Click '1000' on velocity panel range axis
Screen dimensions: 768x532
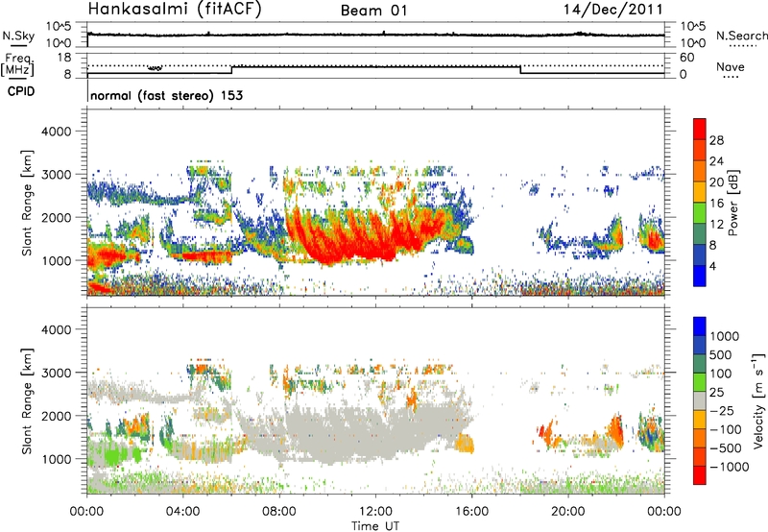[x=56, y=459]
